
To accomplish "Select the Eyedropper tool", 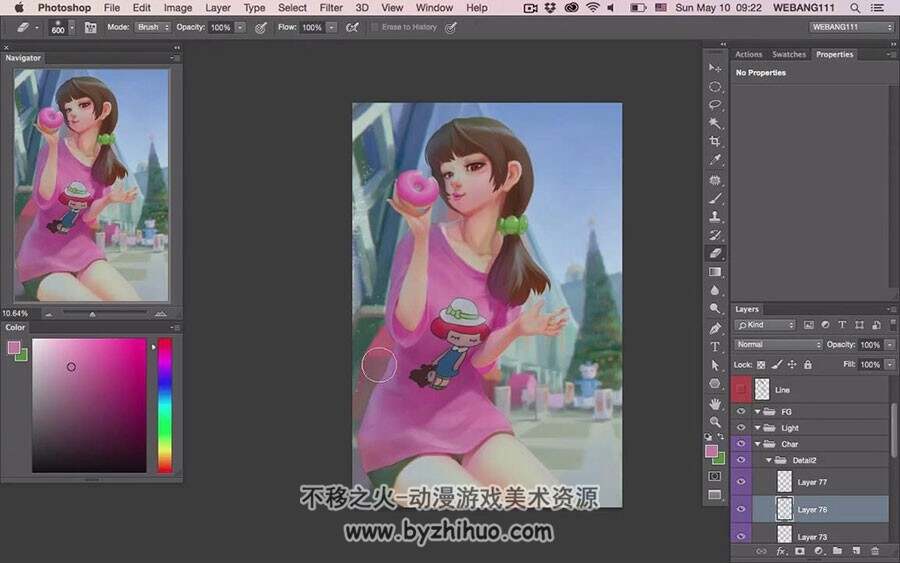I will coord(715,160).
